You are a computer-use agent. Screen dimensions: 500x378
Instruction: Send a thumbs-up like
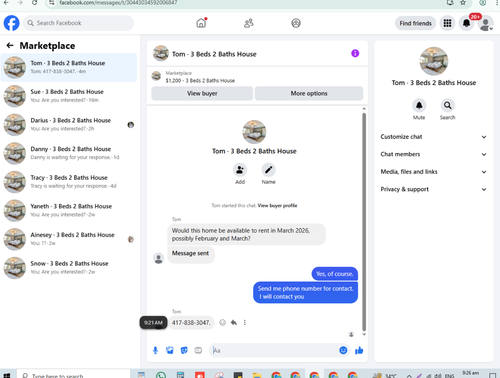(359, 350)
